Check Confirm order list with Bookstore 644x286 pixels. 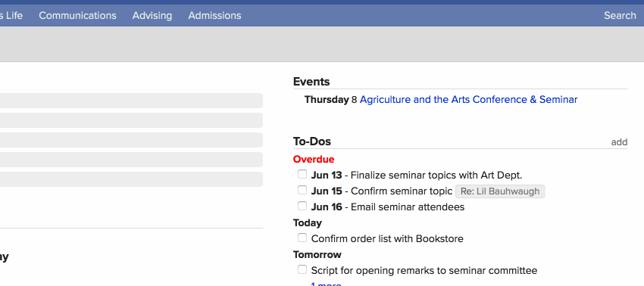point(302,238)
